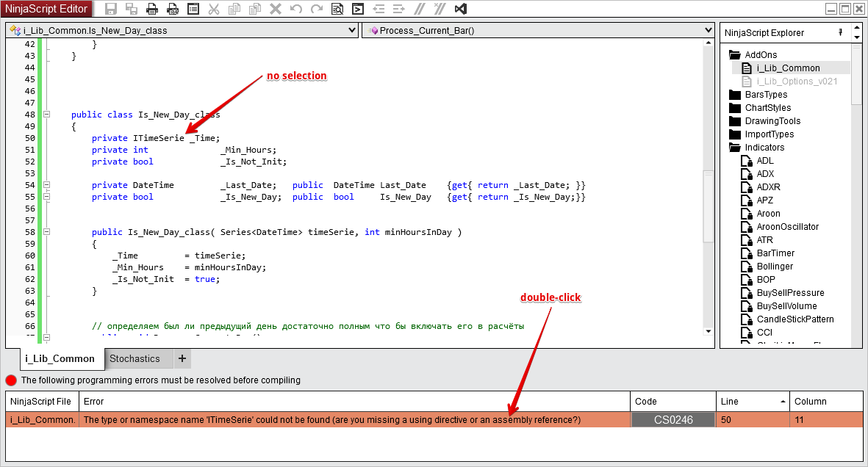Open the ADXR indicator
This screenshot has height=467, width=868.
(x=768, y=187)
